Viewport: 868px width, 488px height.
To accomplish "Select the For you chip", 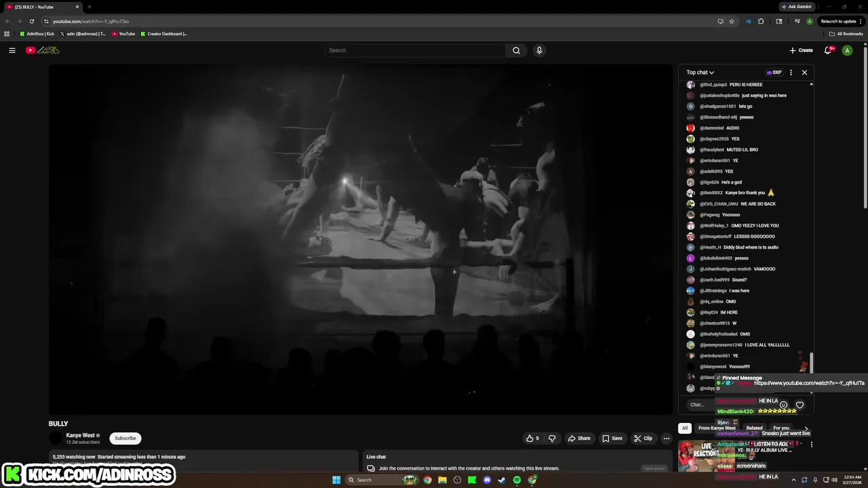I will pyautogui.click(x=781, y=428).
